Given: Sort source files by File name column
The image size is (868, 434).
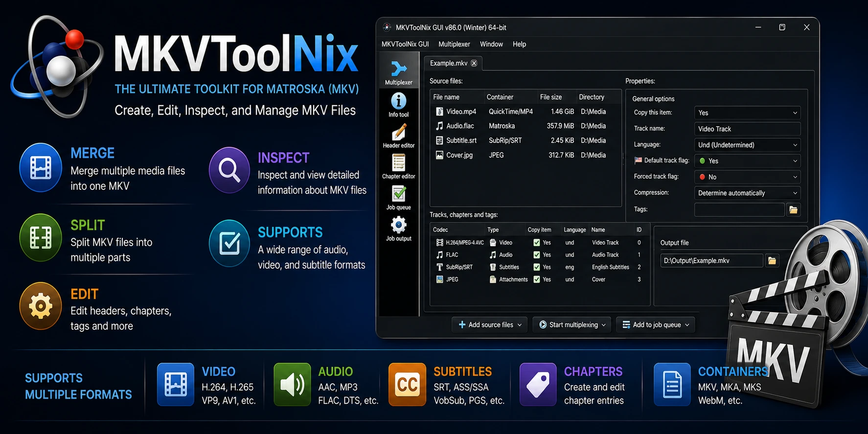Looking at the screenshot, I should (x=446, y=97).
